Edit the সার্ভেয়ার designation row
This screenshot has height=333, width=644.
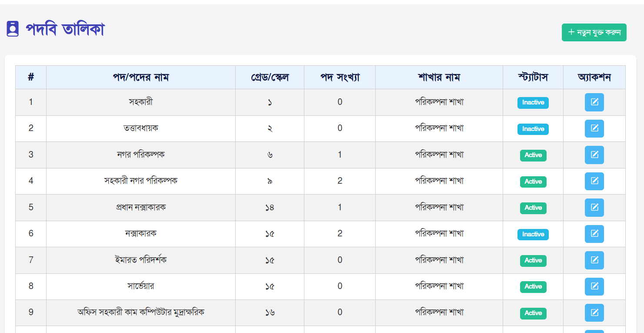(x=594, y=286)
